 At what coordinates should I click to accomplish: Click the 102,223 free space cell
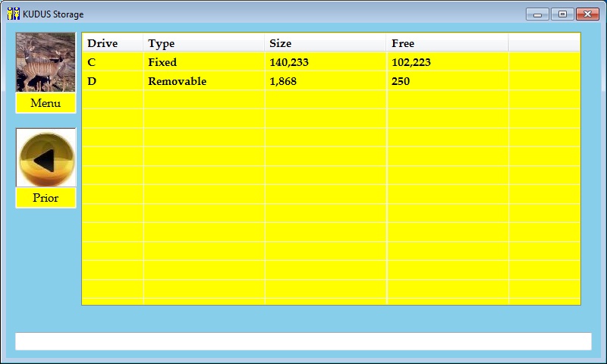[411, 62]
